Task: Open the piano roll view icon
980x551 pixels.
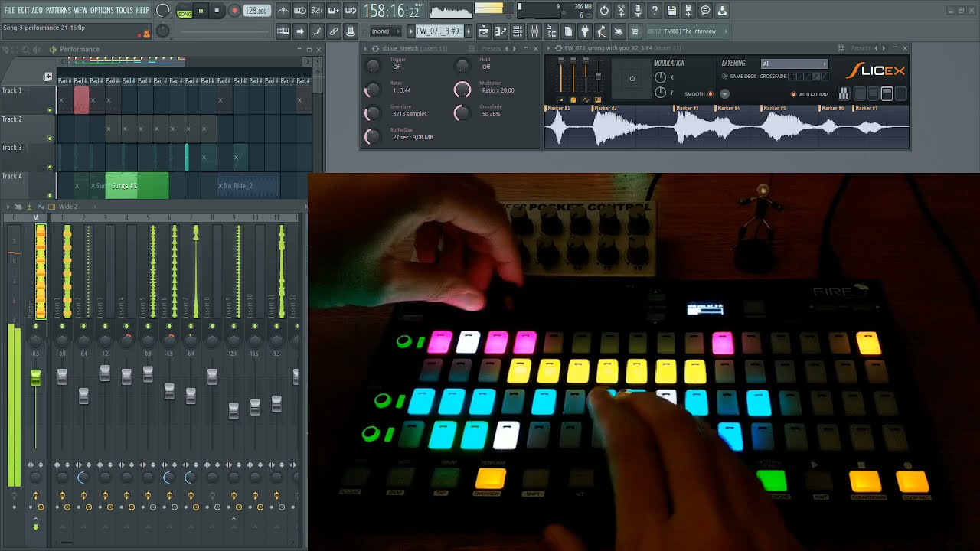Action: (501, 31)
